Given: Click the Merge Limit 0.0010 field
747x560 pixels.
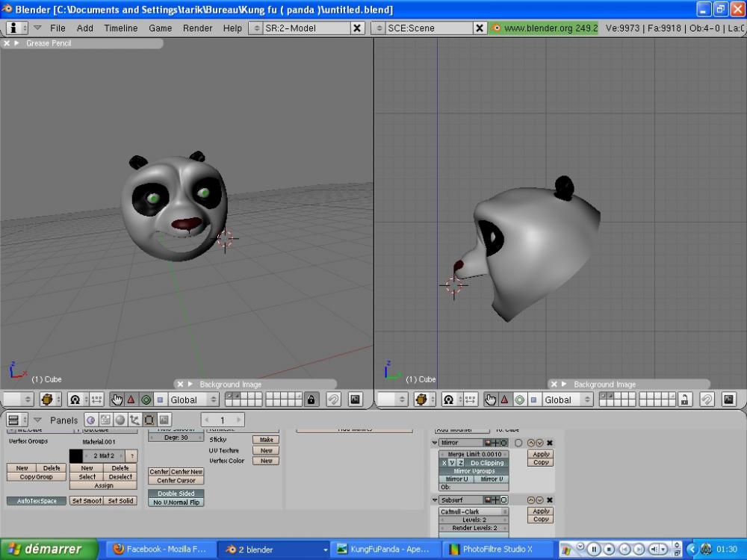Looking at the screenshot, I should click(474, 454).
